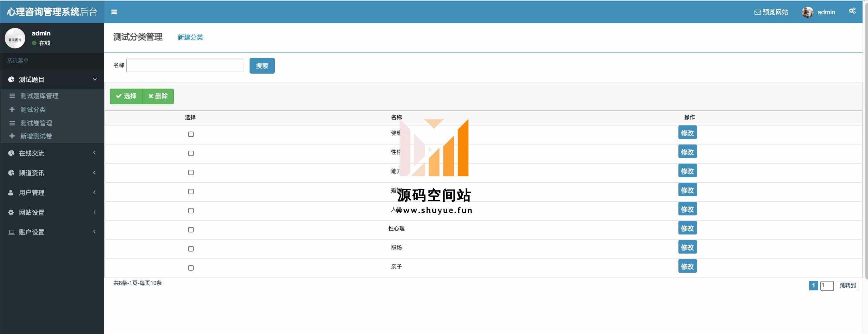Click 修改 in the 健康 row
Screen dimensions: 868x334
(x=687, y=133)
